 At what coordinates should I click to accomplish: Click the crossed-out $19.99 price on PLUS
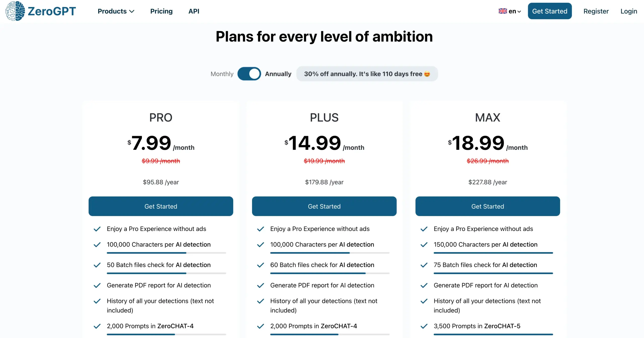(x=324, y=161)
